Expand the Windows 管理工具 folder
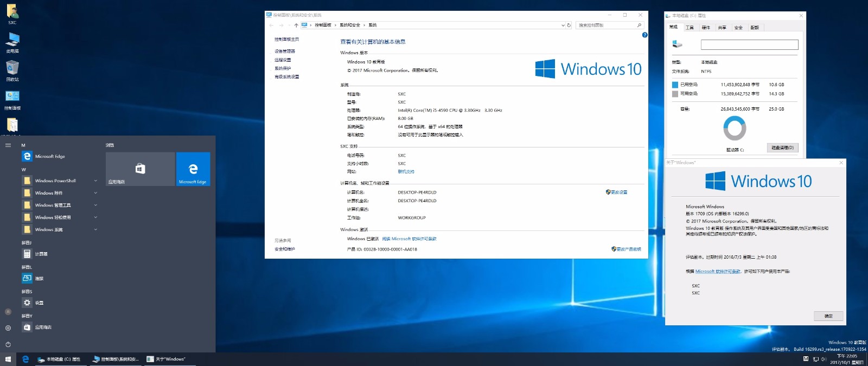 60,205
